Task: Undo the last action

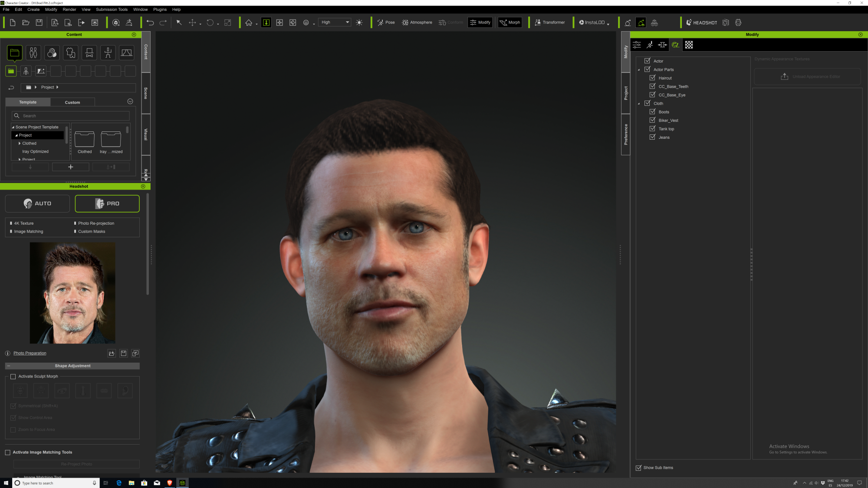Action: click(x=150, y=23)
